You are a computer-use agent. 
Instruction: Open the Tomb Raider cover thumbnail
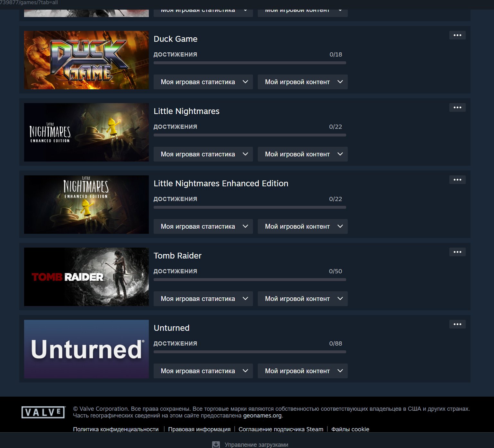pyautogui.click(x=86, y=277)
